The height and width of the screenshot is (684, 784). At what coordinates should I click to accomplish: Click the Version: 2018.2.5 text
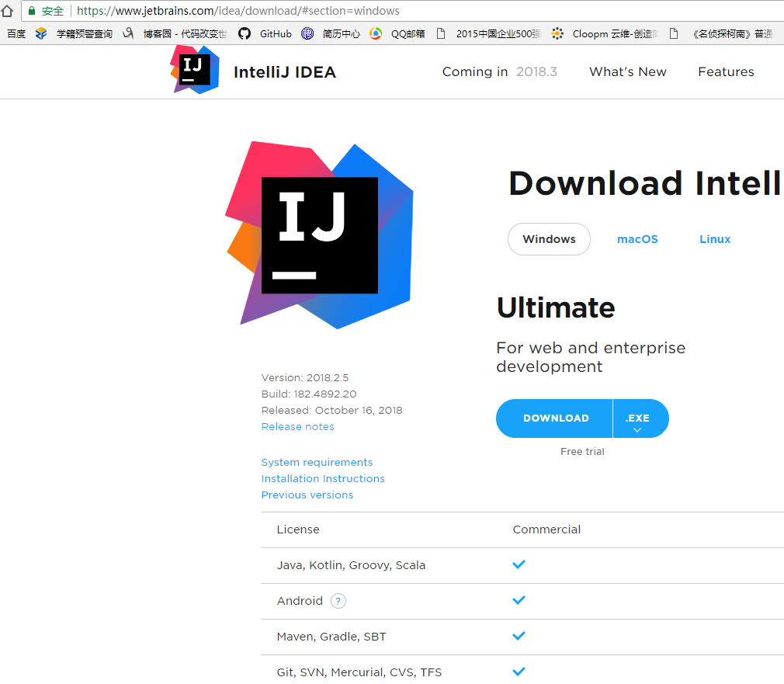[x=305, y=377]
